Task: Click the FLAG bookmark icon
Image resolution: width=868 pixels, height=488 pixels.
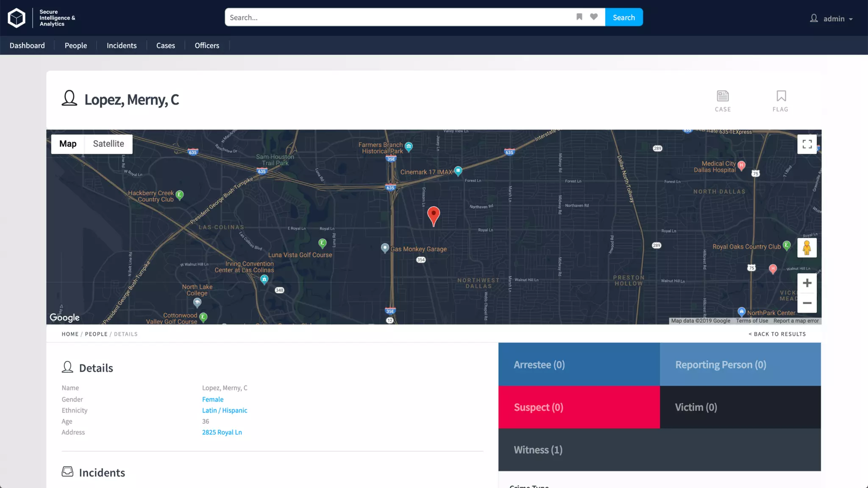Action: 781,97
